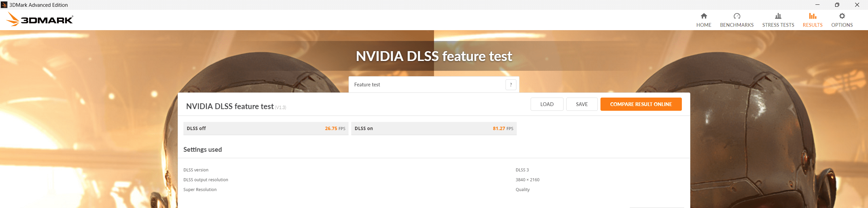
Task: Select the orange Results icon
Action: 812,16
